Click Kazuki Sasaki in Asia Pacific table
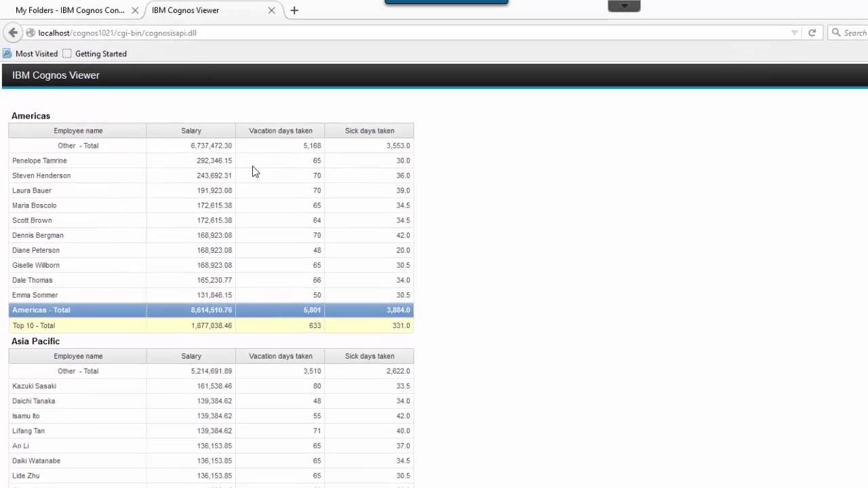Screen dimensions: 868x488 tap(34, 386)
